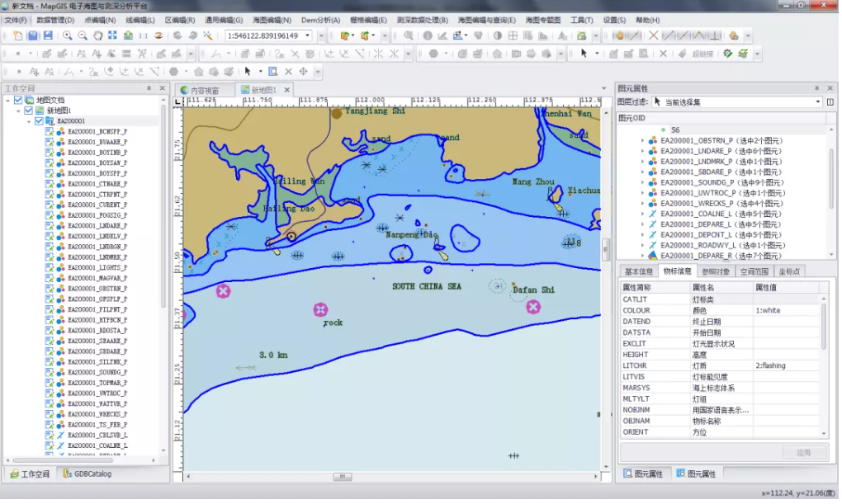Switch to the 内容视窗 tab
The width and height of the screenshot is (842, 504).
(x=204, y=90)
